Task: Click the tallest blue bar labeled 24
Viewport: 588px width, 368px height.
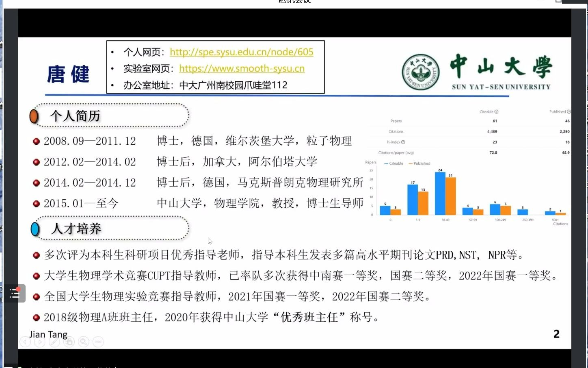Action: point(440,194)
